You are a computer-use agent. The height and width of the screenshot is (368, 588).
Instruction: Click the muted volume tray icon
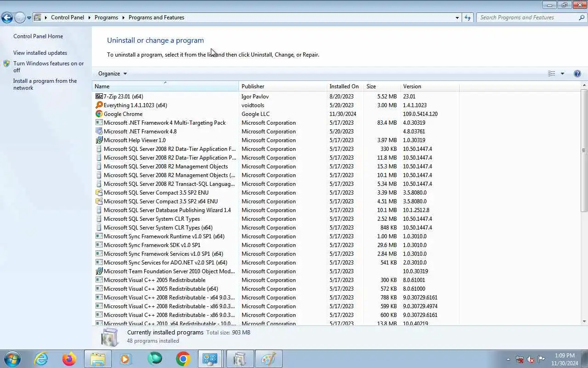[x=531, y=359]
